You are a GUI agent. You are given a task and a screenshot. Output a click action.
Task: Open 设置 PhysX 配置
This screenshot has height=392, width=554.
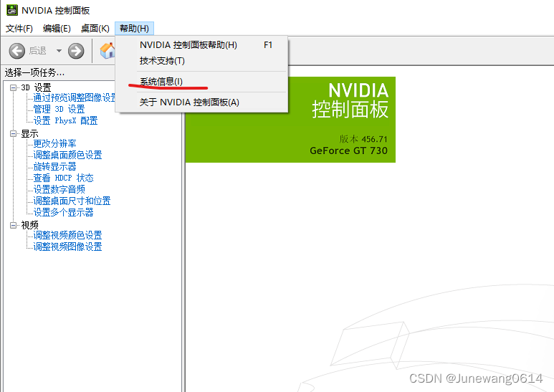coord(65,121)
